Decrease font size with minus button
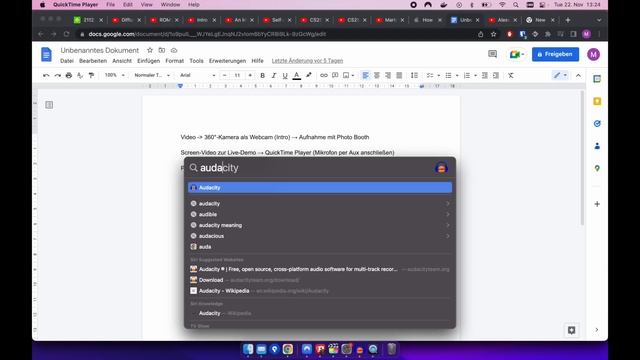Viewport: 640px width, 360px height. click(x=224, y=76)
